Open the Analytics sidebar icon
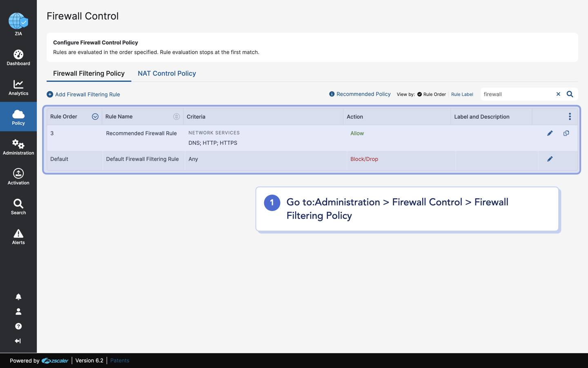The width and height of the screenshot is (588, 368). click(x=18, y=85)
